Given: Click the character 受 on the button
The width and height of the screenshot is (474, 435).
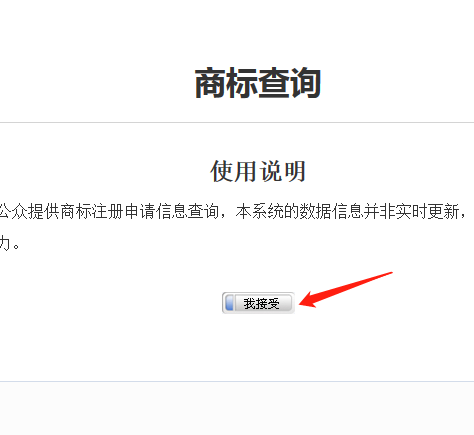Looking at the screenshot, I should coord(273,303).
